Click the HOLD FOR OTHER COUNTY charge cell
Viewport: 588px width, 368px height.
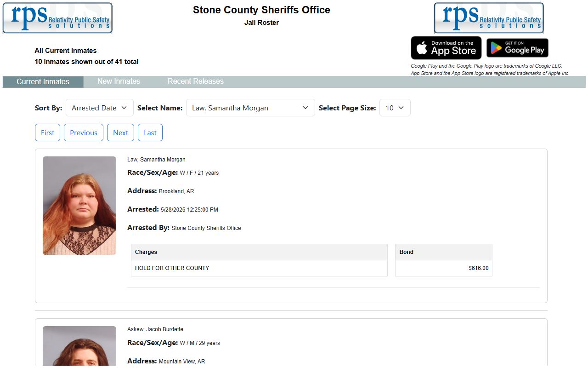(259, 268)
